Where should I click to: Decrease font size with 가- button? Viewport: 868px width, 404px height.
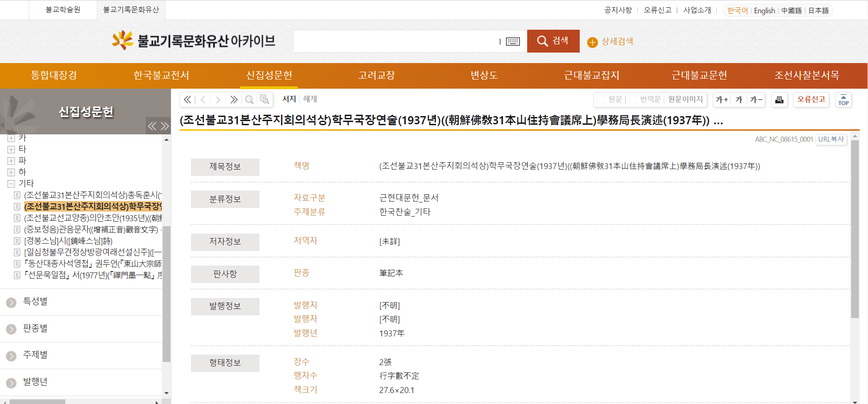coord(756,100)
